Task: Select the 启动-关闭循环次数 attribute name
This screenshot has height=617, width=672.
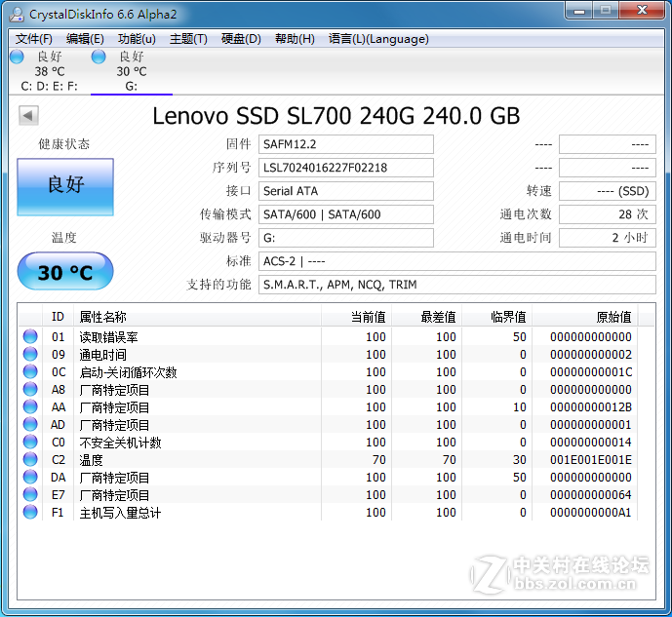Action: [128, 372]
